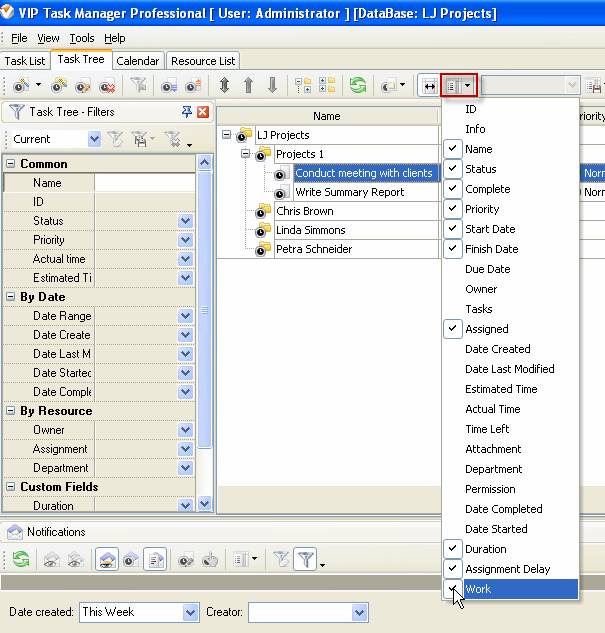
Task: Click the fit columns width arrow icon
Action: point(429,86)
